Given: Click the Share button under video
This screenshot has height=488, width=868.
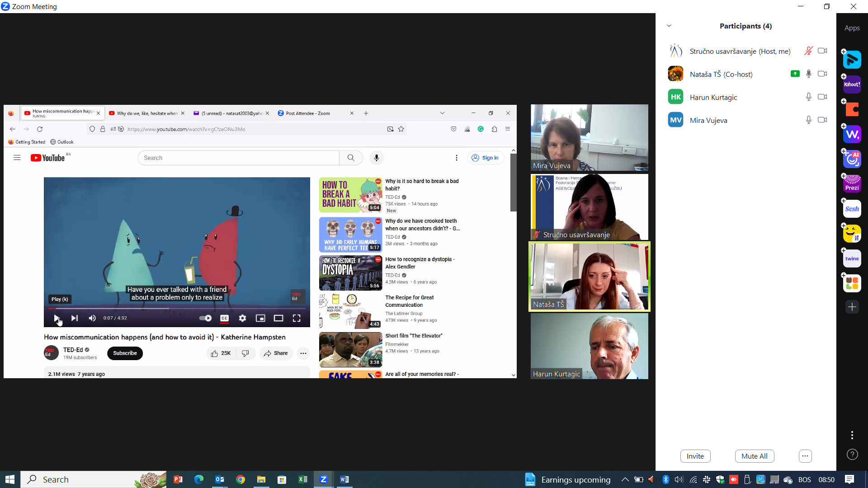Looking at the screenshot, I should point(276,353).
